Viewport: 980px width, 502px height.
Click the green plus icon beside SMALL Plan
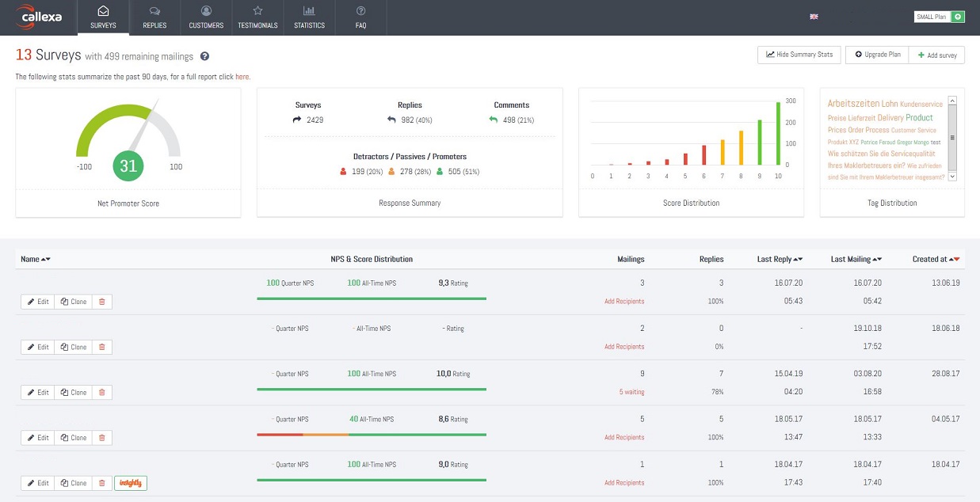(x=958, y=17)
